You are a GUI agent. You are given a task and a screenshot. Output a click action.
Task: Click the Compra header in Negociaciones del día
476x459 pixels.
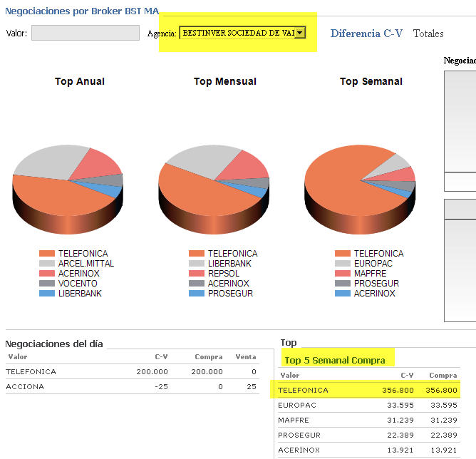click(209, 356)
